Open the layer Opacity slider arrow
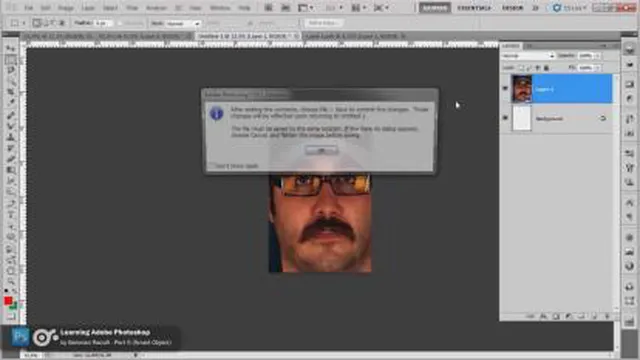Image resolution: width=640 pixels, height=360 pixels. (x=598, y=56)
